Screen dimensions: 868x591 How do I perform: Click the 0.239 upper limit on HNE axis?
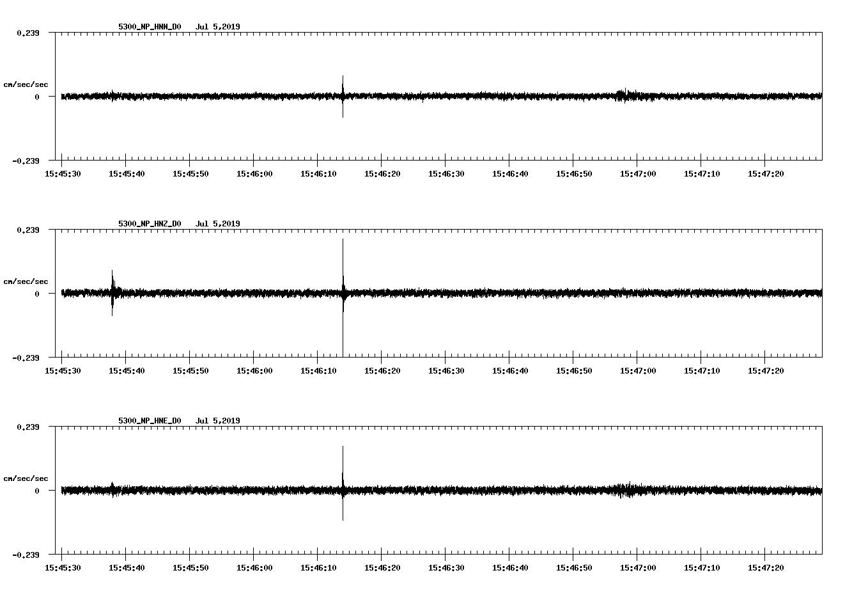(28, 427)
